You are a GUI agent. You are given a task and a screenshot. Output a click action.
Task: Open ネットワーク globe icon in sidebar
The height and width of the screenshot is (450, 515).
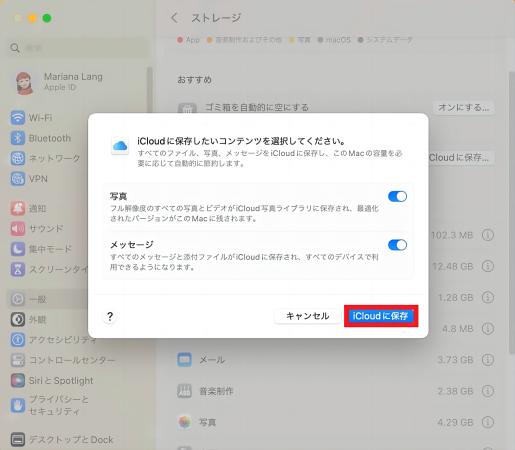(x=18, y=158)
